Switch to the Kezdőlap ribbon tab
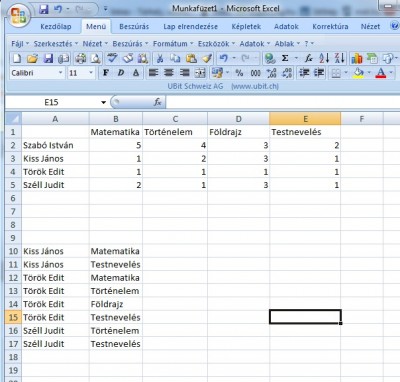Viewport: 400px width, 382px height. coord(56,27)
